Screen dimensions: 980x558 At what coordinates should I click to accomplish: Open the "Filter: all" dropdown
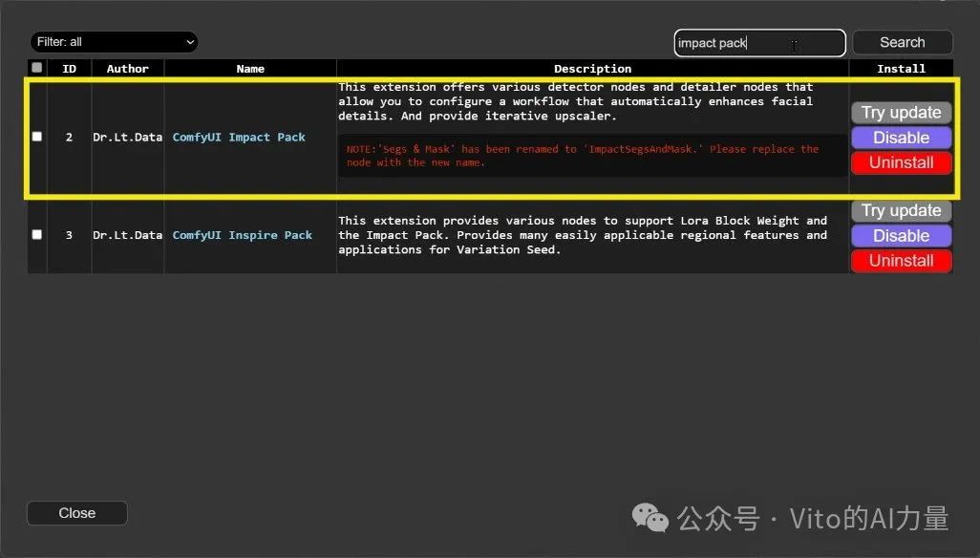pyautogui.click(x=114, y=42)
